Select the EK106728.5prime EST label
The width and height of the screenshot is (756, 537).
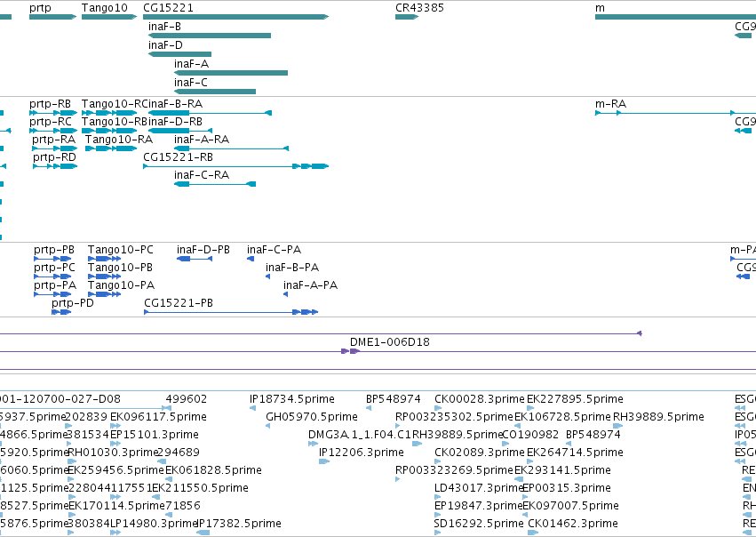click(562, 417)
